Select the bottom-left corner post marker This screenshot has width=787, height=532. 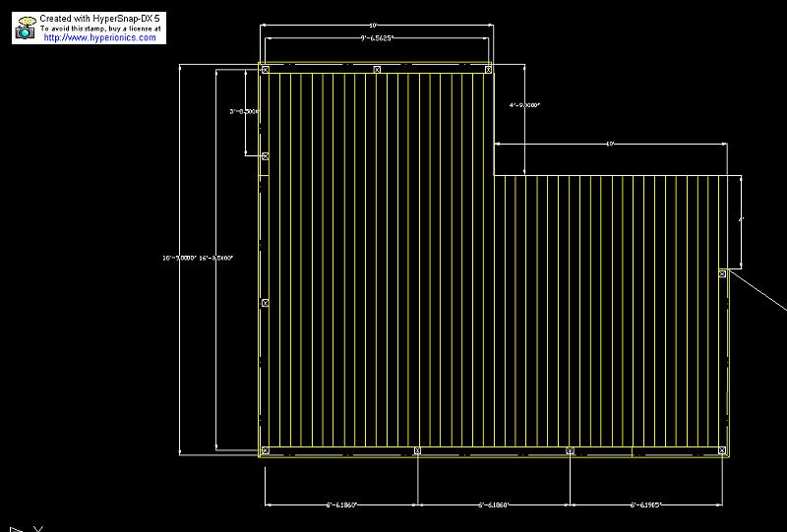pos(265,450)
